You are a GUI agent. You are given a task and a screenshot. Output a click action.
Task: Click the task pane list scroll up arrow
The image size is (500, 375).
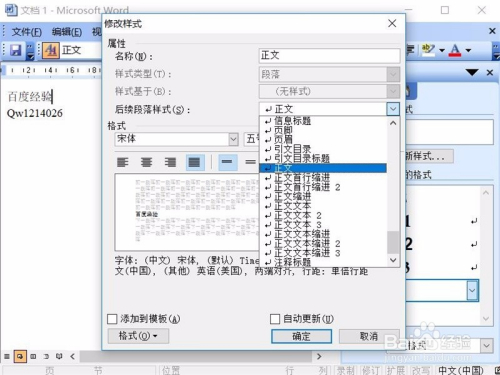486,193
